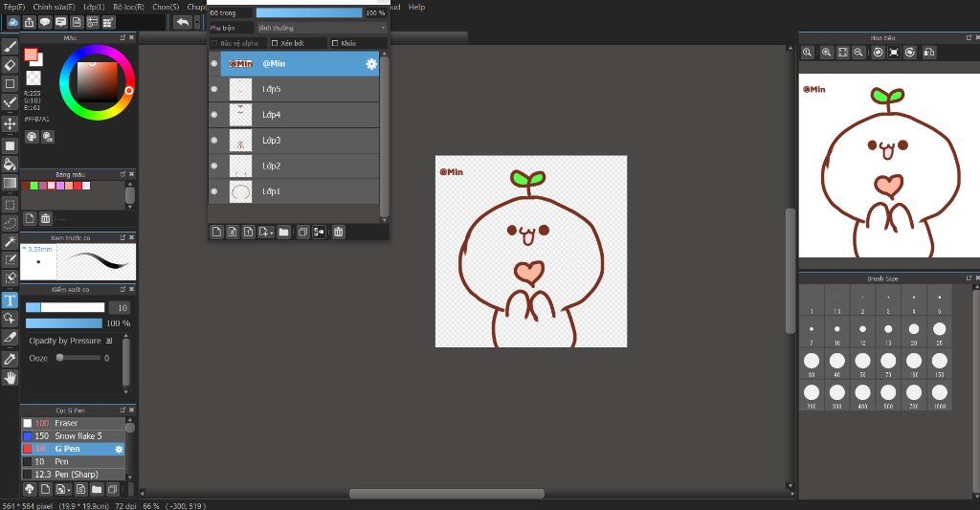Select the Lớp1 layer row

pos(300,191)
